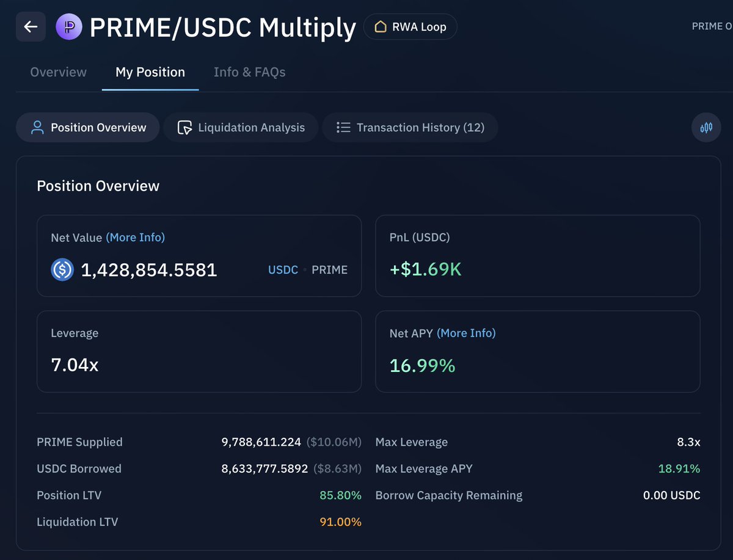Go to the Info & FAQs tab

click(249, 72)
